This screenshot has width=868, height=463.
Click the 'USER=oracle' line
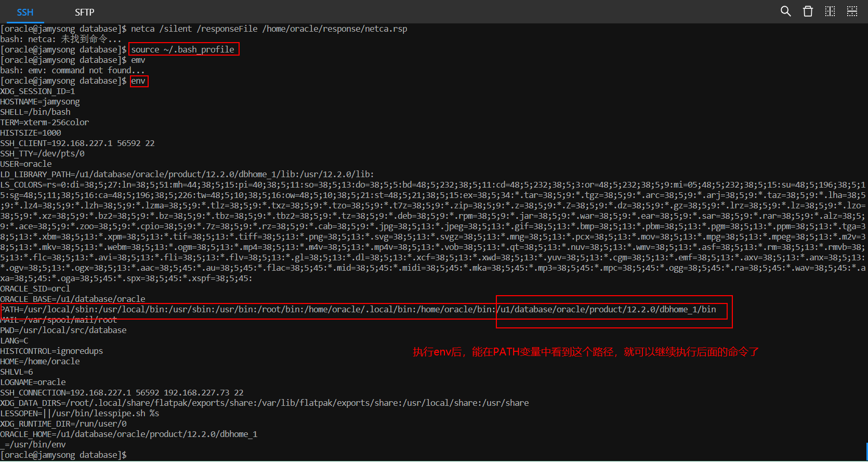(x=26, y=164)
